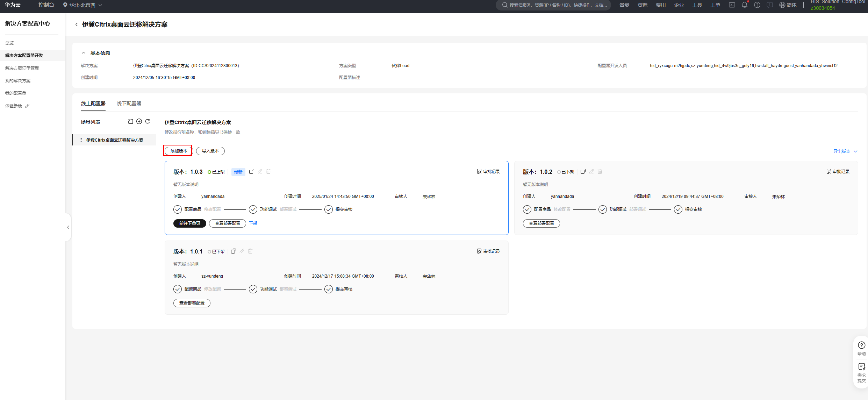Open the notifications bell icon
Screen dimensions: 868x400
[x=745, y=5]
